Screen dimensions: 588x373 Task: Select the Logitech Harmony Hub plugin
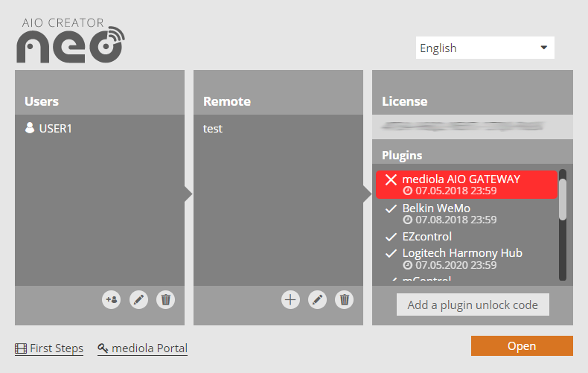pyautogui.click(x=461, y=258)
